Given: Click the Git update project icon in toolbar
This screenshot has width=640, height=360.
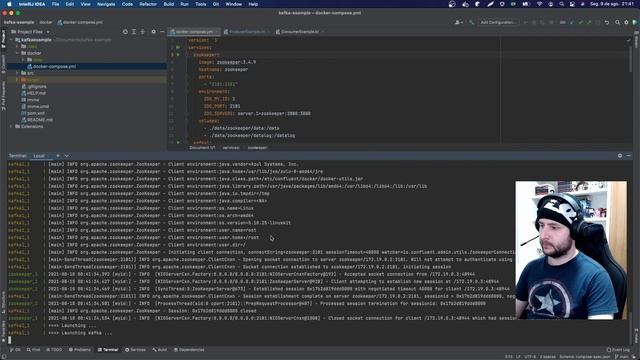Looking at the screenshot, I should [571, 22].
